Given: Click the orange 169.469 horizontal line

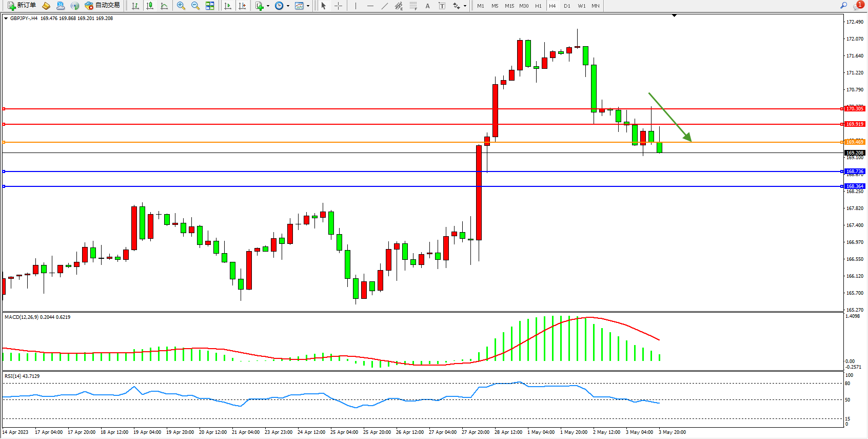Looking at the screenshot, I should click(308, 142).
